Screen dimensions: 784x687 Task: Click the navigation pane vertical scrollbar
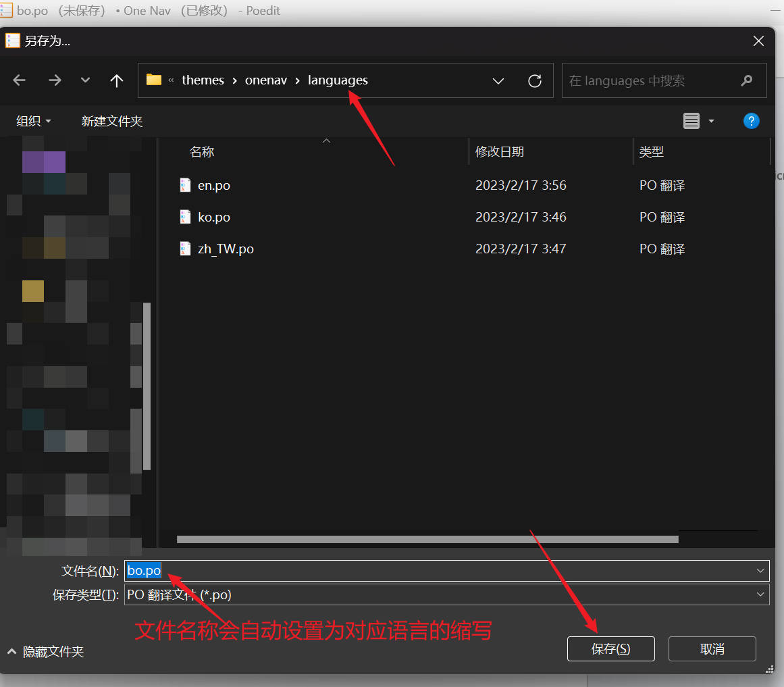pos(147,386)
